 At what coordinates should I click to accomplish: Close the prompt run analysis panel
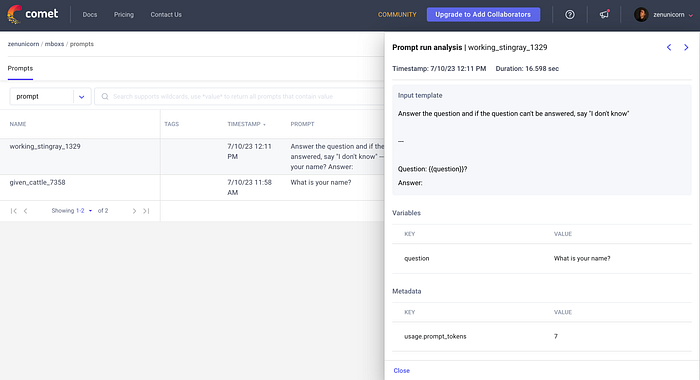pos(401,371)
